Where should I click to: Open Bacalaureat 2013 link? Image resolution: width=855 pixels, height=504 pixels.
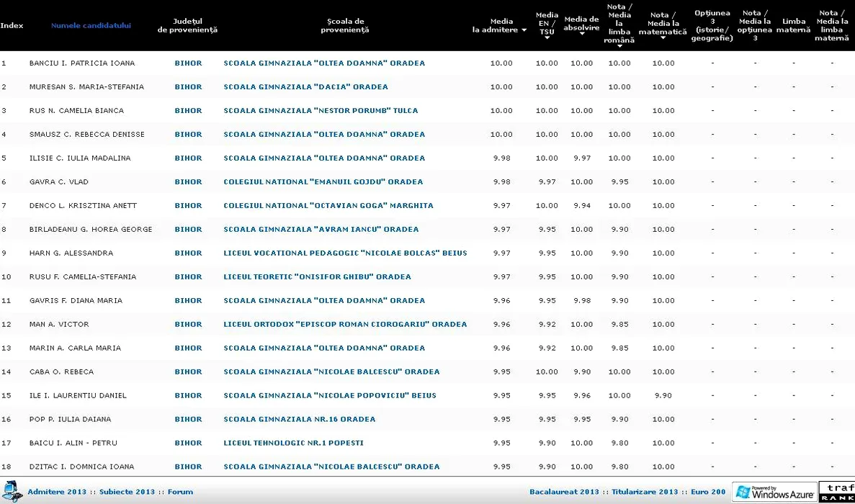564,492
